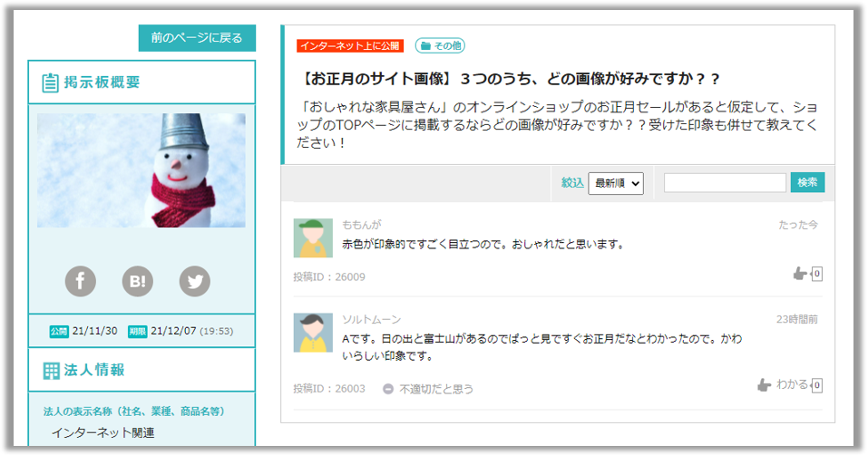Image resolution: width=868 pixels, height=455 pixels.
Task: Share via Hatena Bookmark B! icon
Action: point(137,281)
